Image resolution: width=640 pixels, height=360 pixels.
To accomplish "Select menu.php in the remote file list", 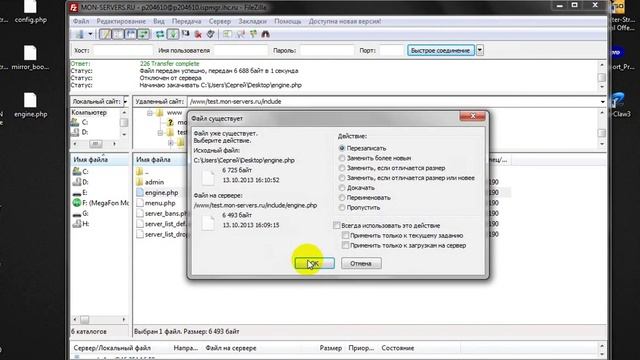I will (x=160, y=203).
